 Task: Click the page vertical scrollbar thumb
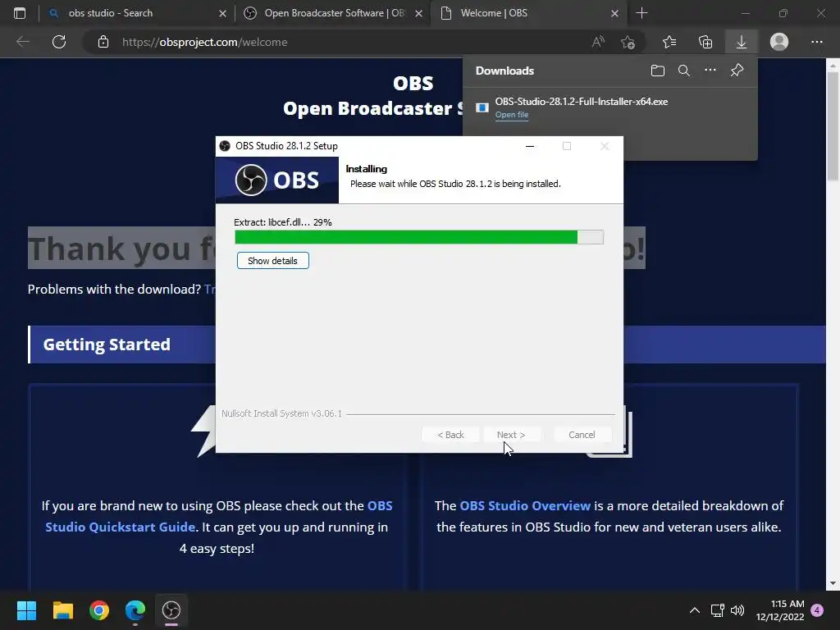833,126
